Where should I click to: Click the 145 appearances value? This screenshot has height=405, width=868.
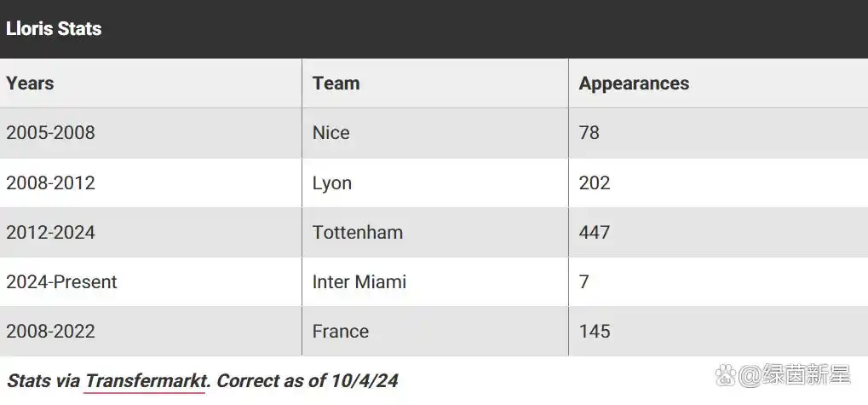tap(595, 332)
